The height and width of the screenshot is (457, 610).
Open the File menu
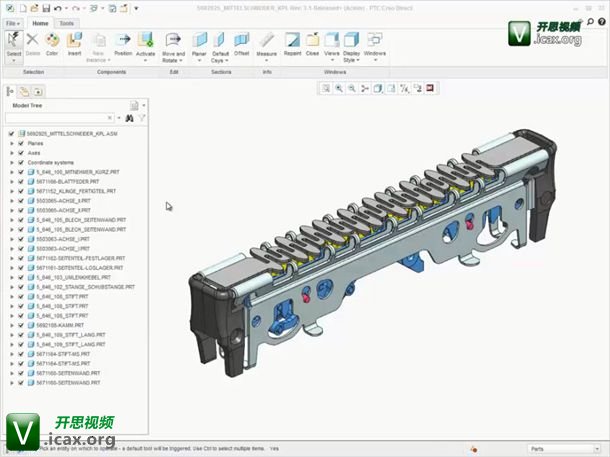click(12, 22)
